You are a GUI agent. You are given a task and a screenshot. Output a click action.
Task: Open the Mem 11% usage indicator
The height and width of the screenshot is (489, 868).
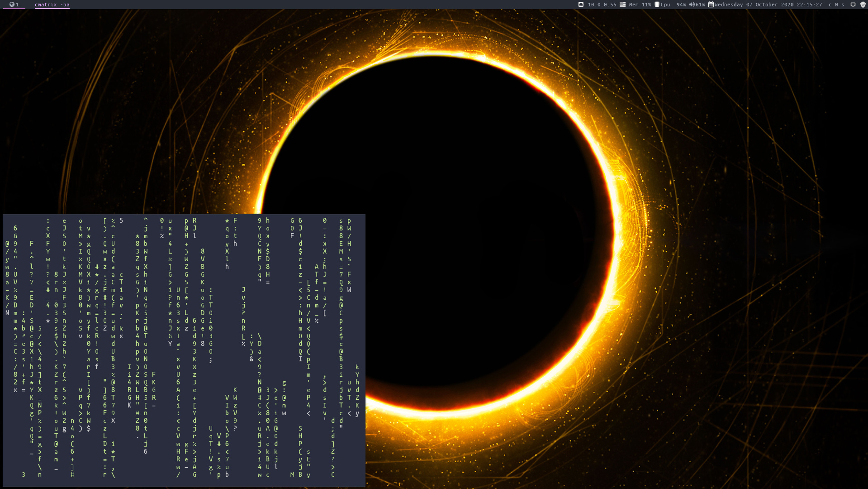click(x=640, y=5)
